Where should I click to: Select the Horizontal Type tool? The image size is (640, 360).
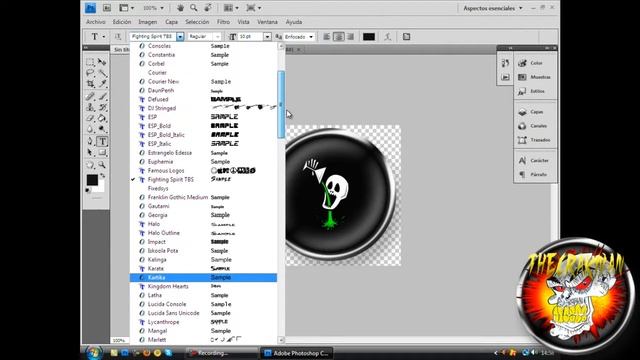(x=102, y=142)
